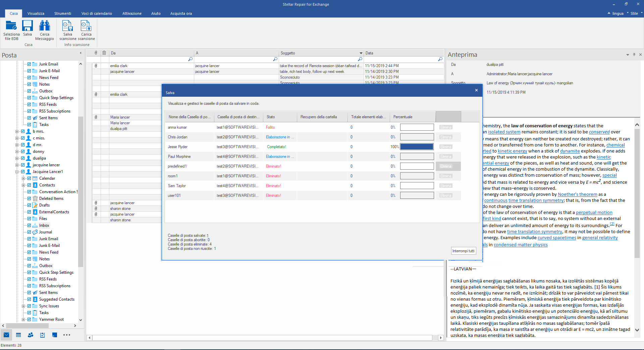644x350 pixels.
Task: Uncheck the b mrs. mailbox checkbox
Action: pyautogui.click(x=23, y=131)
